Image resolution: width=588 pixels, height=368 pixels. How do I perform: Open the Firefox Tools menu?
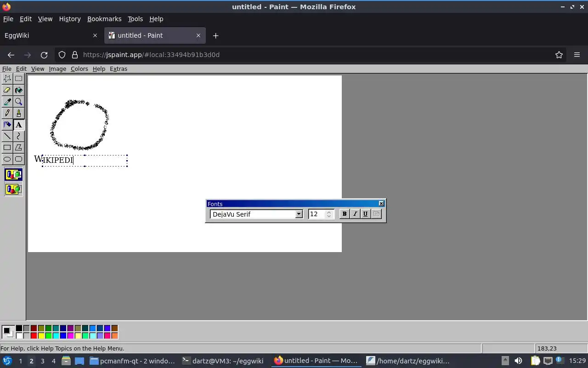pyautogui.click(x=135, y=19)
